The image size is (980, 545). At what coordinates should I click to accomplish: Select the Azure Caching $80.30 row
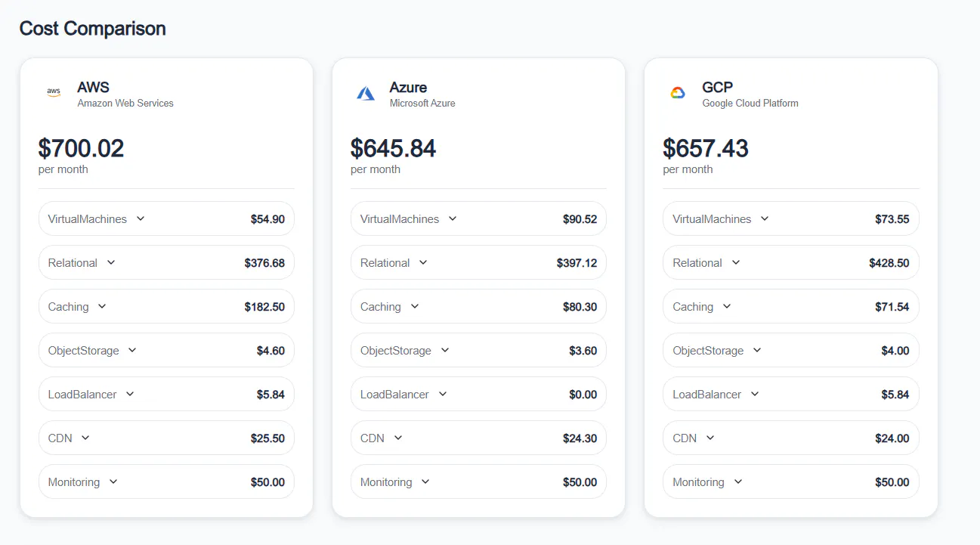tap(478, 306)
